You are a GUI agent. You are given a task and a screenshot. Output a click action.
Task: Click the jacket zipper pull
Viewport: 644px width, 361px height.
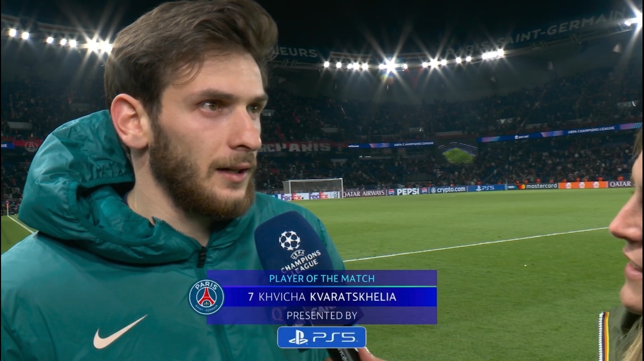tap(202, 257)
